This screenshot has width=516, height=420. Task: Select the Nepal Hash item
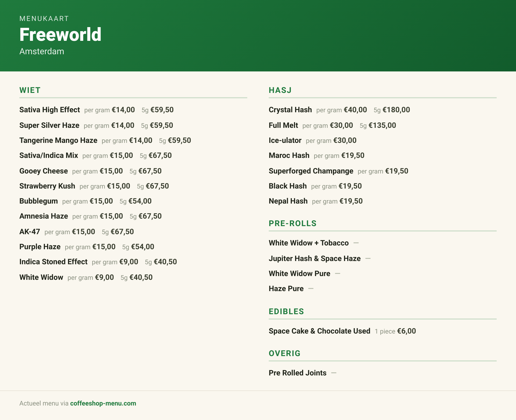coord(288,201)
